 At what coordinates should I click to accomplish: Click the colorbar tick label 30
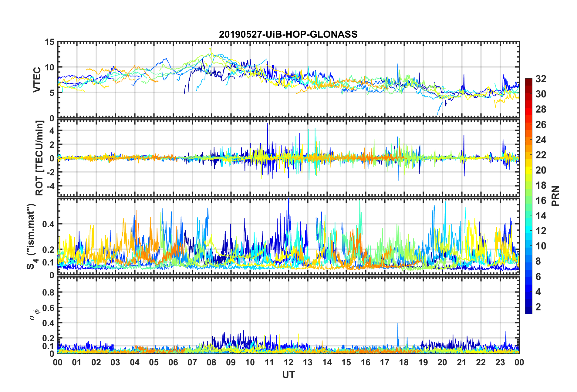tap(541, 94)
